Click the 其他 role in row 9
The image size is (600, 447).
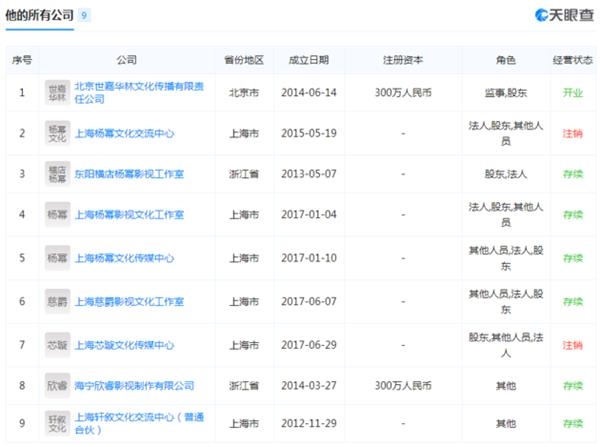click(x=506, y=423)
